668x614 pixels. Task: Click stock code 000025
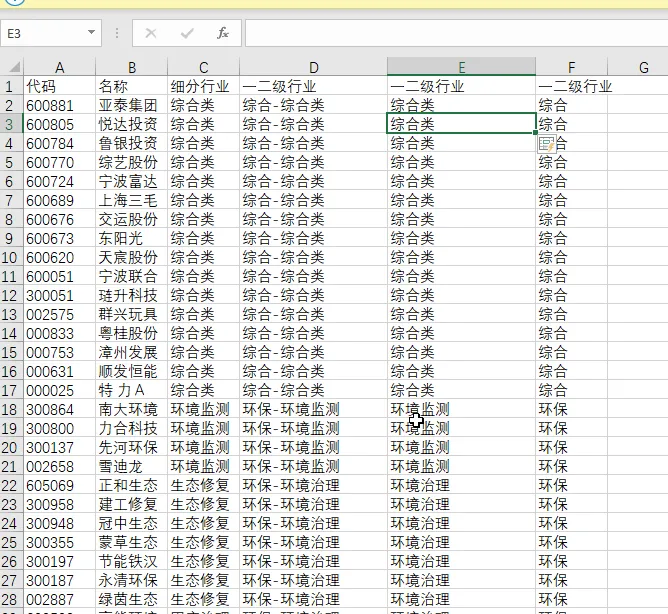coord(60,390)
